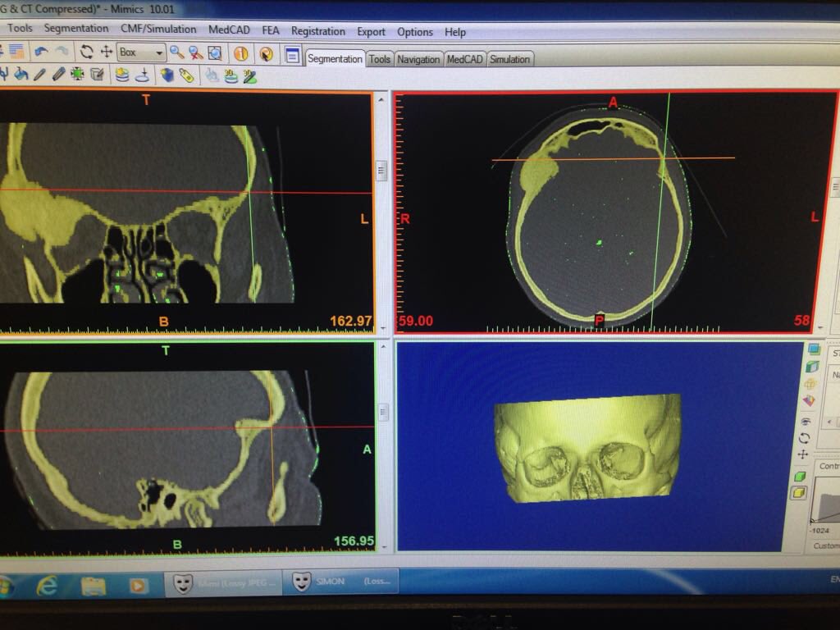This screenshot has height=630, width=840.
Task: Open the Export menu
Action: pyautogui.click(x=372, y=32)
